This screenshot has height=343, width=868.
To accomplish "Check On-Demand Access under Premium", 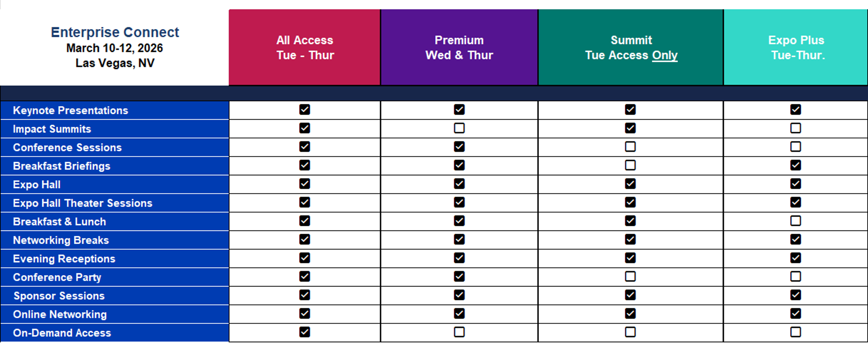I will (459, 332).
